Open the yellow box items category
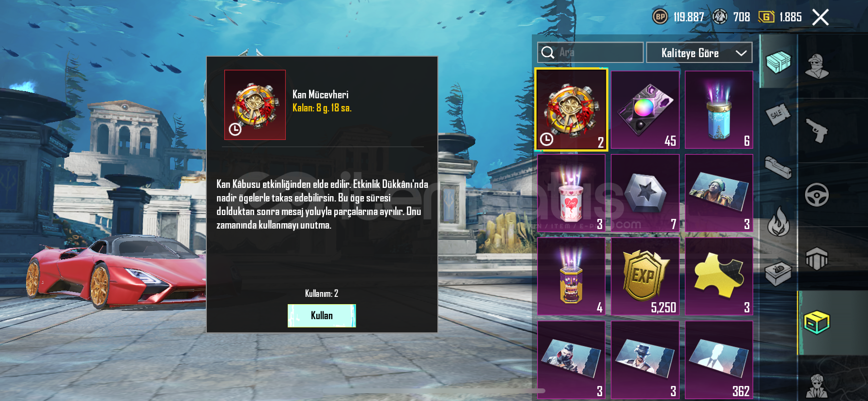 (817, 323)
